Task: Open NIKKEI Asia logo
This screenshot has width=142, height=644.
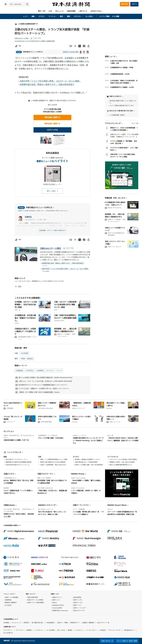Action: coord(11,545)
